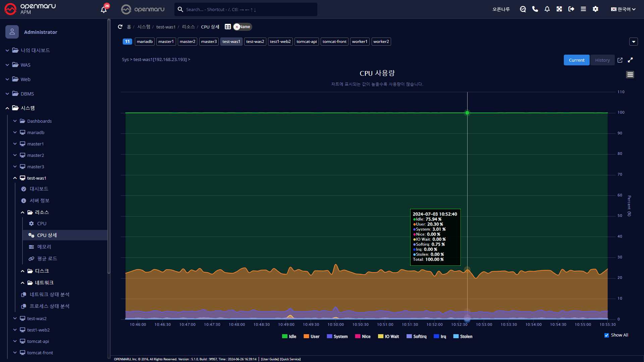644x362 pixels.
Task: Click the refresh icon in breadcrumb bar
Action: coord(120,27)
